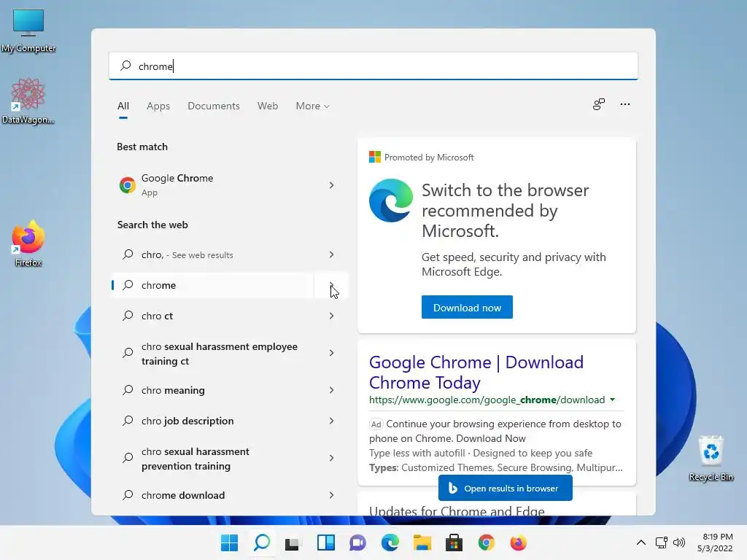The height and width of the screenshot is (560, 747).
Task: Launch Microsoft Edge from taskbar
Action: (x=390, y=542)
